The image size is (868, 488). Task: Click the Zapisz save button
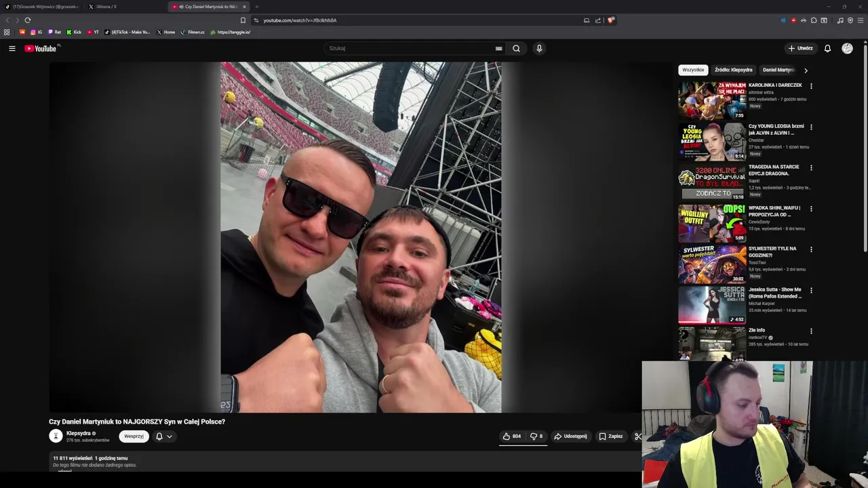point(610,436)
